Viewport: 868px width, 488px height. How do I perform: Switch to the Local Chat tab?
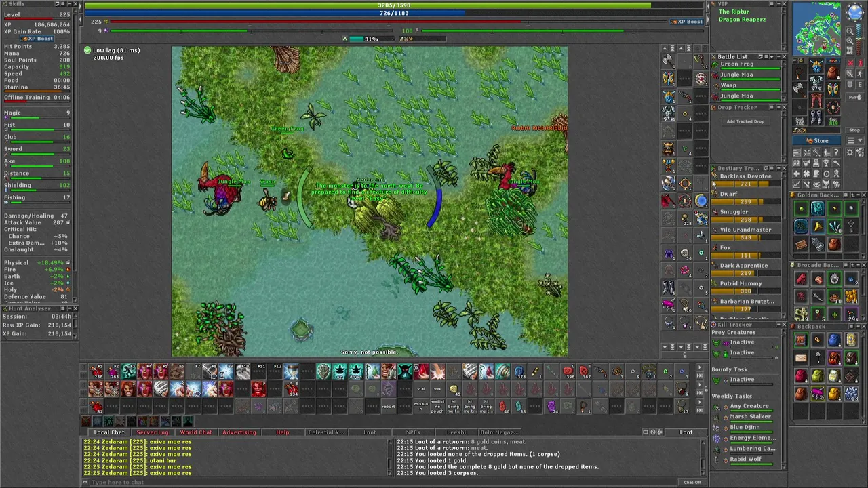coord(109,432)
